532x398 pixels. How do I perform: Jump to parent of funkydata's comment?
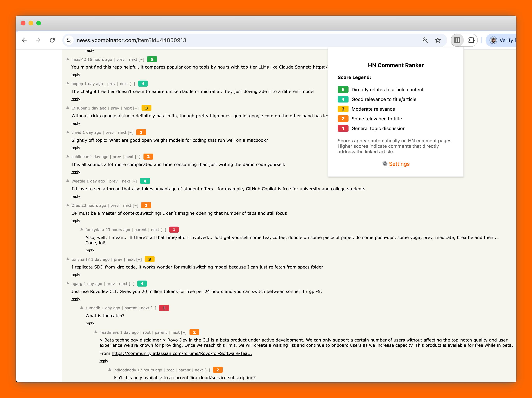[x=140, y=230]
